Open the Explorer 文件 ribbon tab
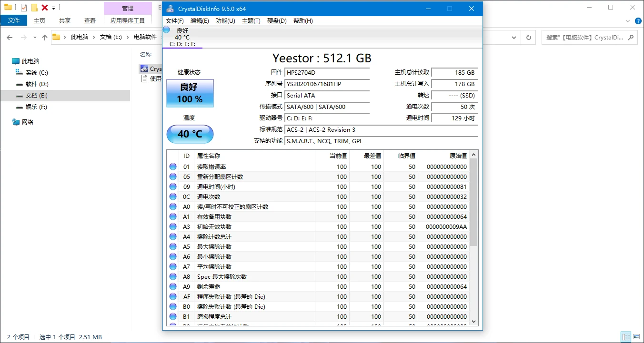 [x=14, y=20]
